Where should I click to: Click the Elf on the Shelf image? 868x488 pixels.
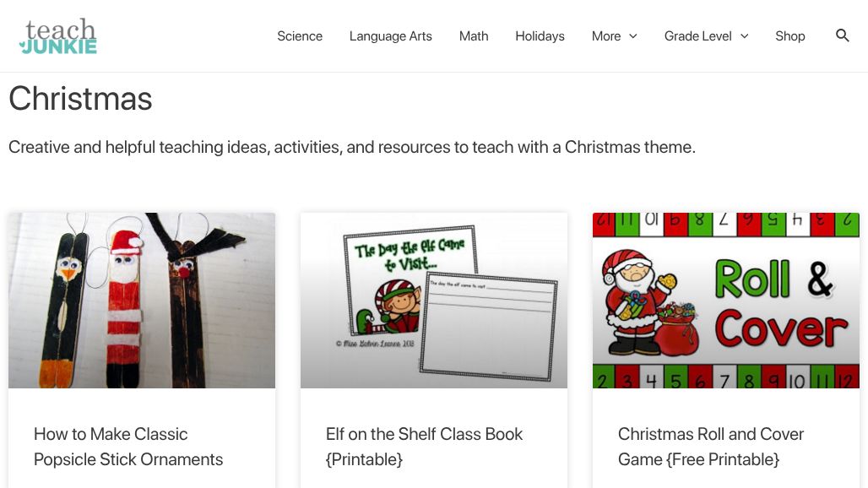tap(434, 301)
